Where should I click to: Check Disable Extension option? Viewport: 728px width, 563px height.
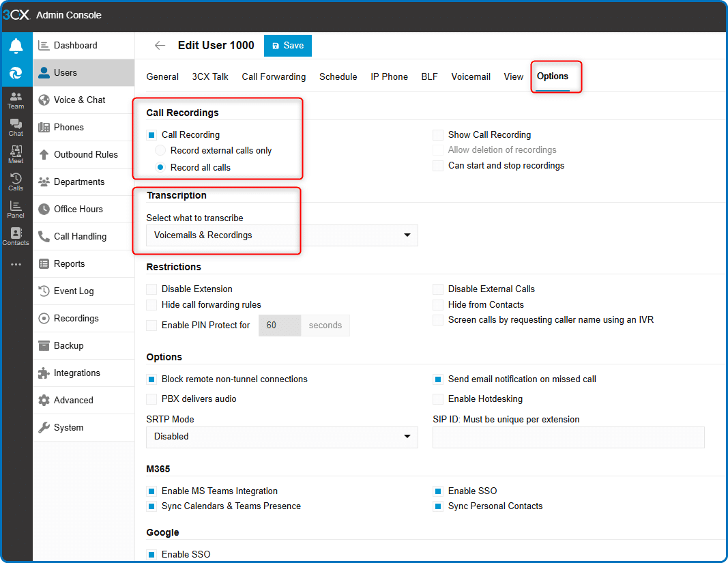click(151, 289)
